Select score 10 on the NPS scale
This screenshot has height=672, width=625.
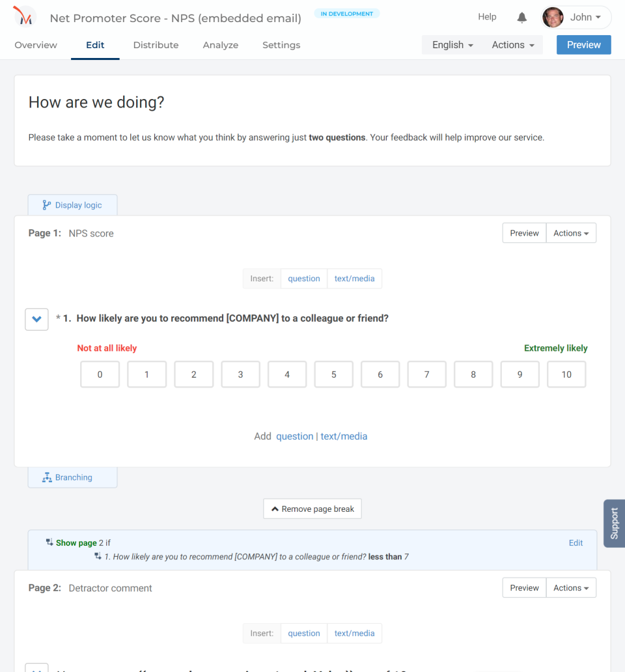566,374
